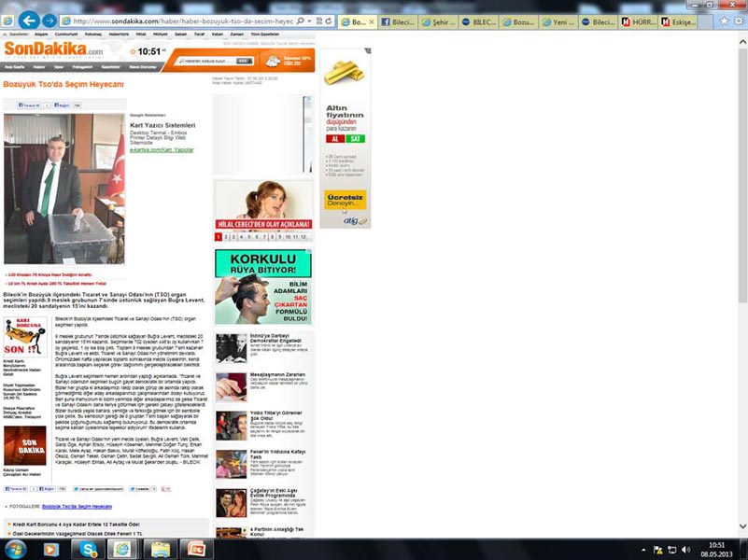This screenshot has height=560, width=748.
Task: Open Bozüyük Tso'da Seçim Heyecanı photo gallery link
Action: pyautogui.click(x=77, y=507)
